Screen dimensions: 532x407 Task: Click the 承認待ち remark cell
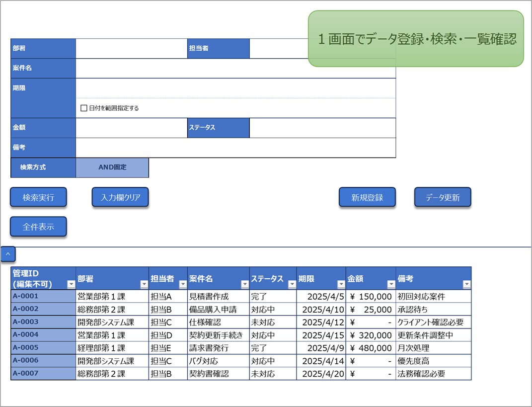[434, 309]
